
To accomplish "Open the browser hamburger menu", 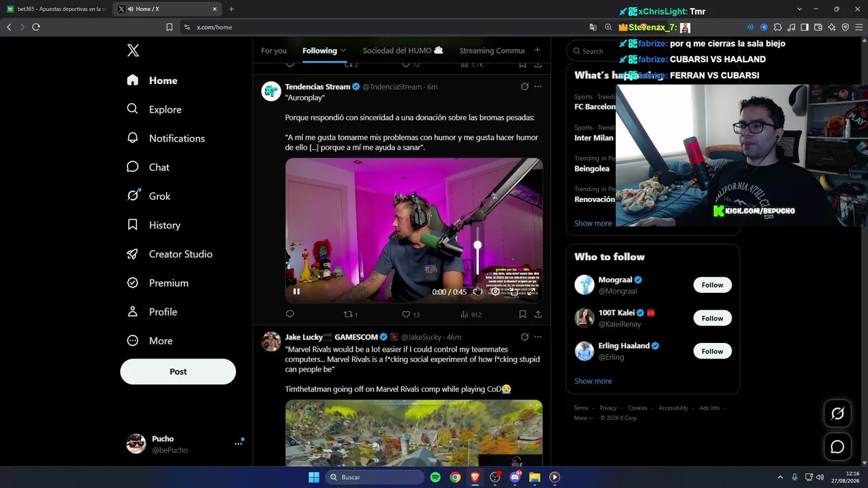I will tap(859, 27).
